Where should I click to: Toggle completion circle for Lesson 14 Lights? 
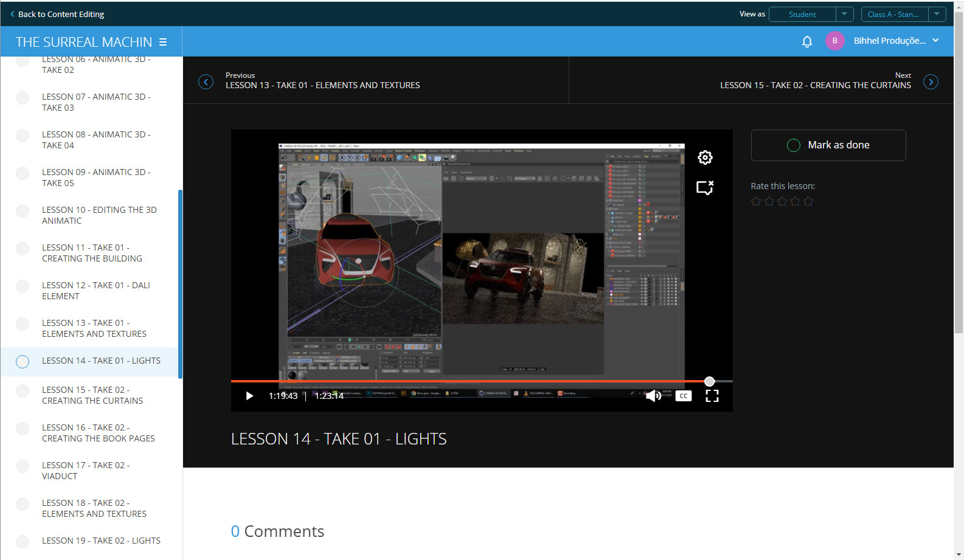click(23, 362)
